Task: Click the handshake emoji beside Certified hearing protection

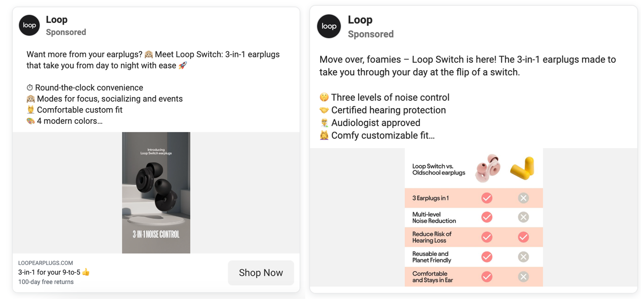Action: (324, 110)
